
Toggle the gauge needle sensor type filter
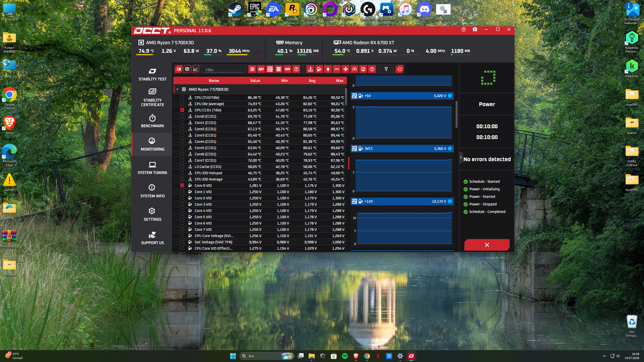[x=354, y=69]
